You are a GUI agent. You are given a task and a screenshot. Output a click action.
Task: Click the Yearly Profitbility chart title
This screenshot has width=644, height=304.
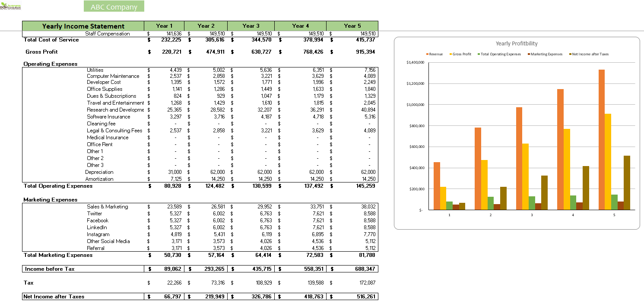[517, 43]
